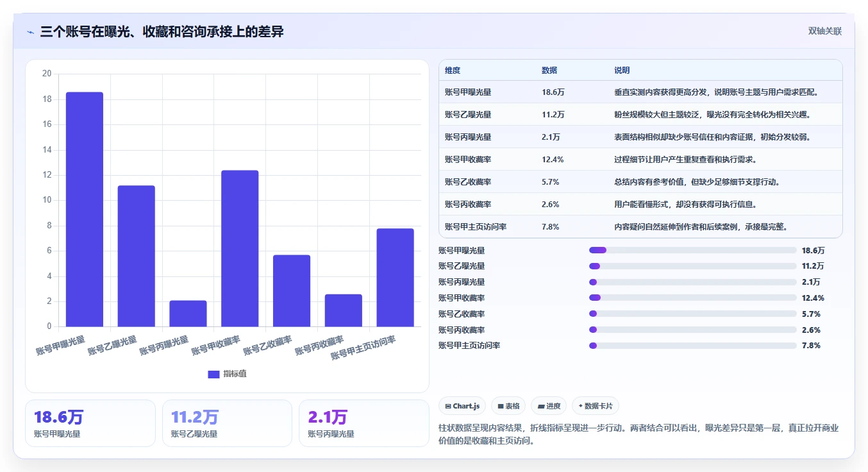Click the 双轴关联 tag in header

(x=824, y=31)
